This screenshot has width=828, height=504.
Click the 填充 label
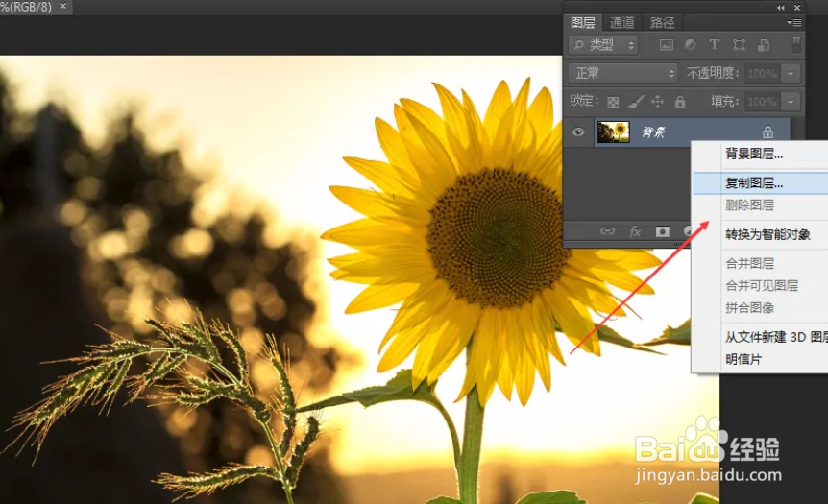click(x=724, y=102)
